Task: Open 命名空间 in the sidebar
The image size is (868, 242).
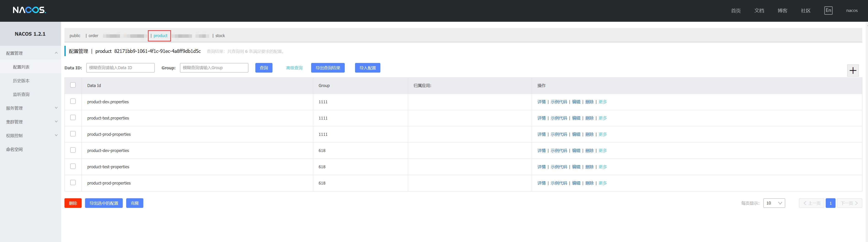Action: tap(14, 149)
